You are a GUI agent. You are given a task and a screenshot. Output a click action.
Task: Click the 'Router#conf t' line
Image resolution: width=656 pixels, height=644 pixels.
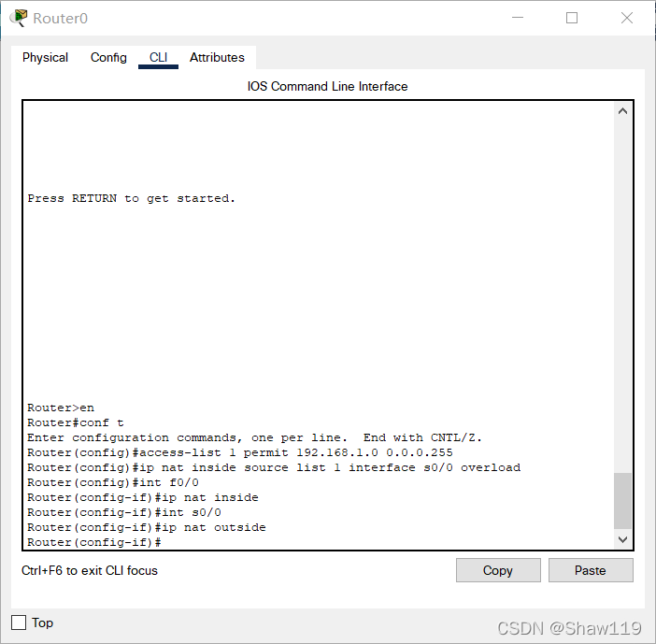pos(76,422)
